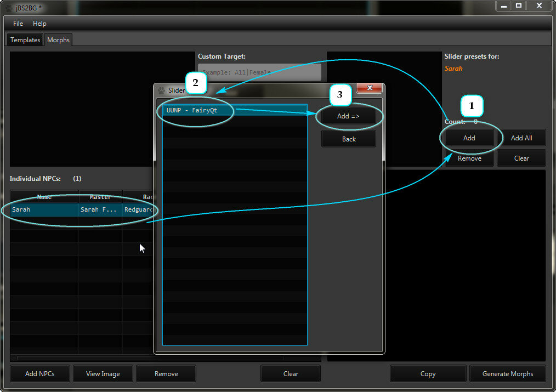
Task: Switch to the Morphs tab
Action: (x=58, y=39)
